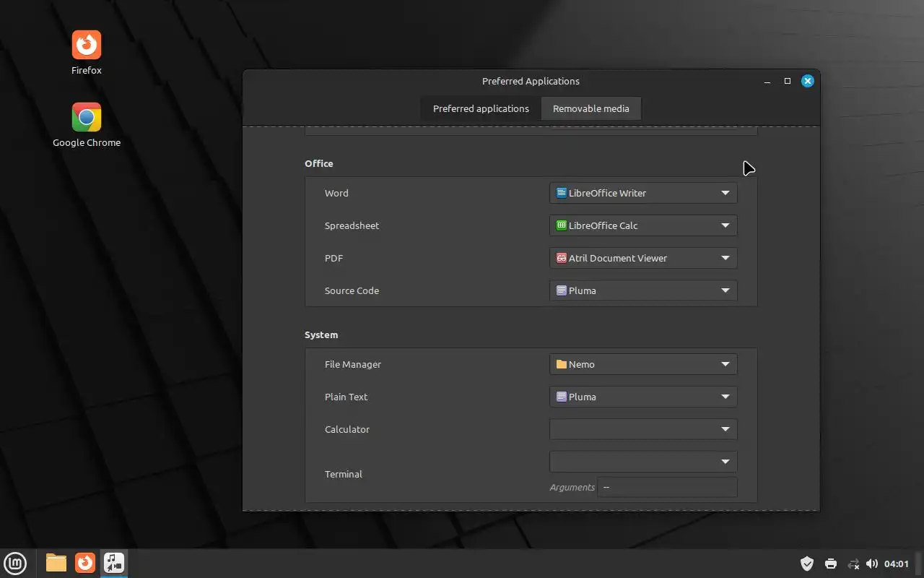Open the Spreadsheet application dropdown
The image size is (924, 578).
643,225
